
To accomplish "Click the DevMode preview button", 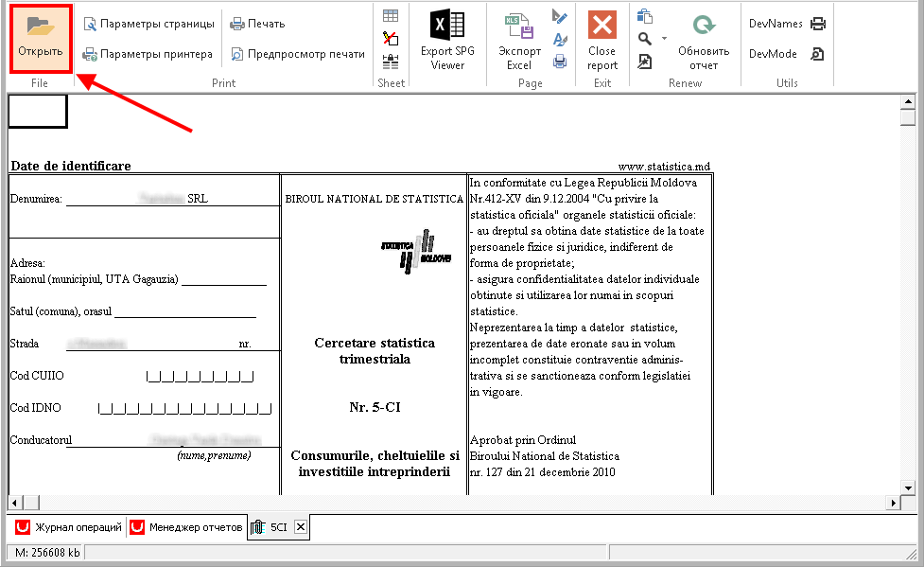I will 787,54.
